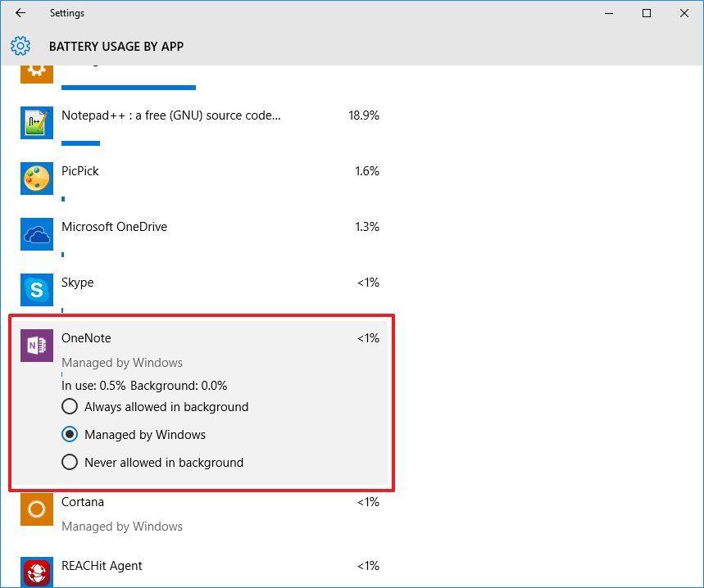Collapse the OneNote battery details

point(86,337)
